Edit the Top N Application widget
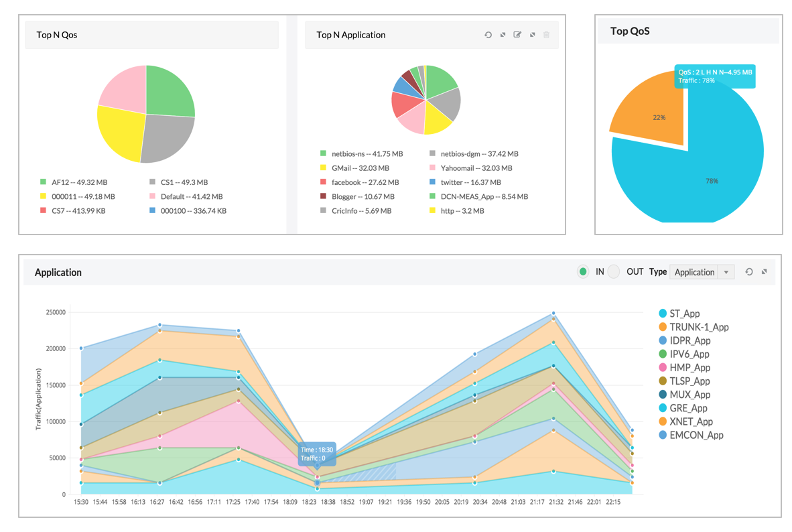This screenshot has height=532, width=792. click(x=517, y=35)
